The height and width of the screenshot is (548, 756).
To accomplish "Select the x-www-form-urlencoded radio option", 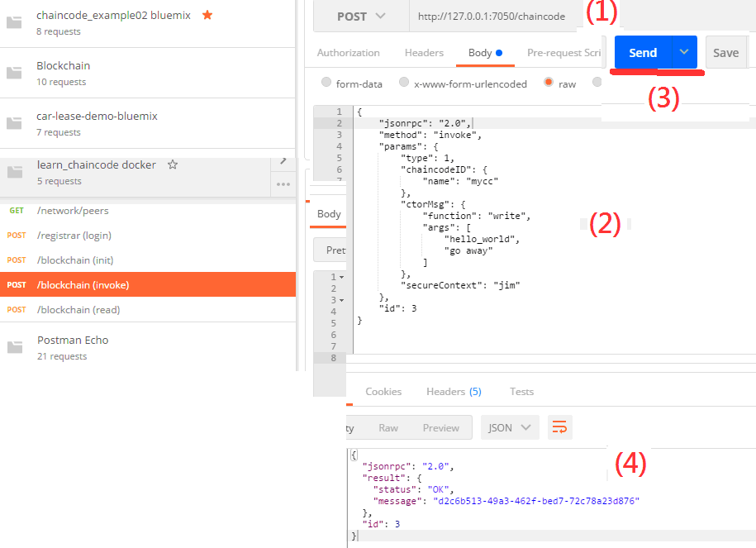I will (x=404, y=82).
